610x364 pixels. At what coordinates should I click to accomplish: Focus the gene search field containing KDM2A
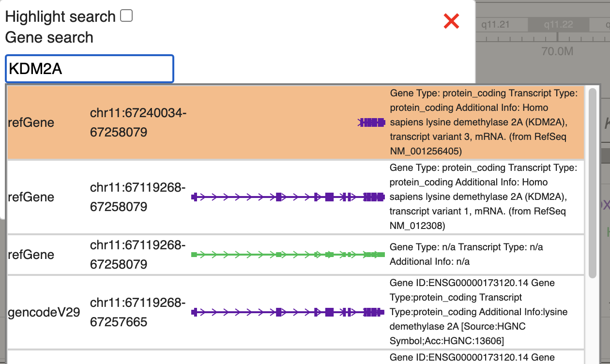pos(89,69)
